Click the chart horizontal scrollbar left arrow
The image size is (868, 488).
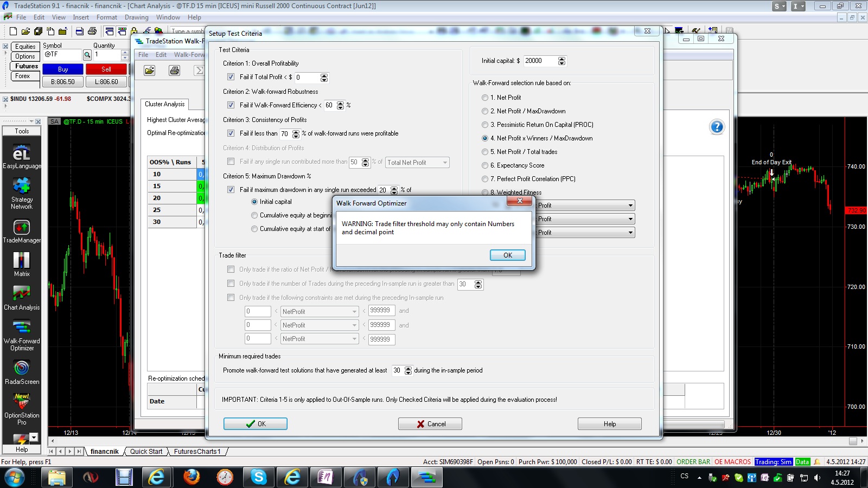tap(53, 441)
